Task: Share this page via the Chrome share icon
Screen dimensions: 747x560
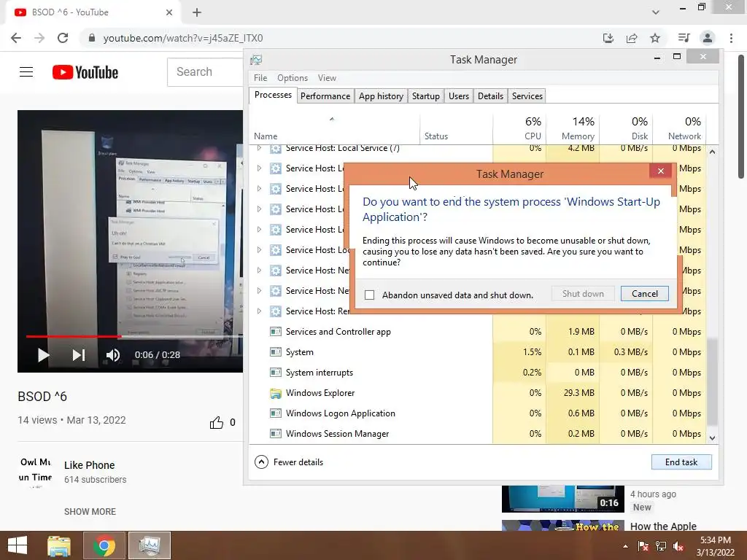Action: coord(632,38)
